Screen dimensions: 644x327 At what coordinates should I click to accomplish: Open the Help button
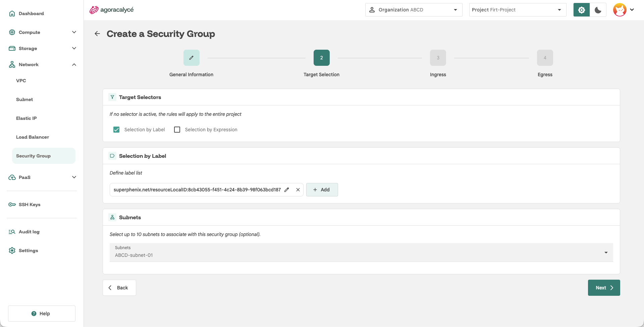[x=42, y=314]
